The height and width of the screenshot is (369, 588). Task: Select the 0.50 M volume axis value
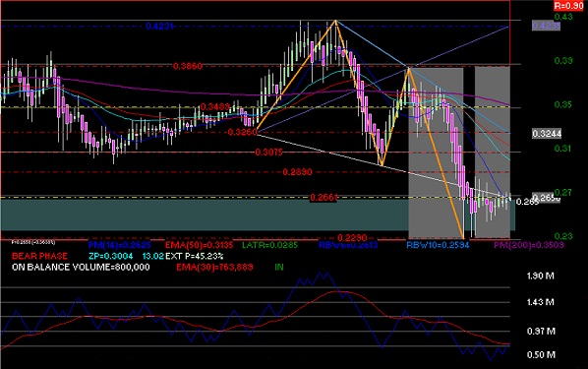click(541, 355)
